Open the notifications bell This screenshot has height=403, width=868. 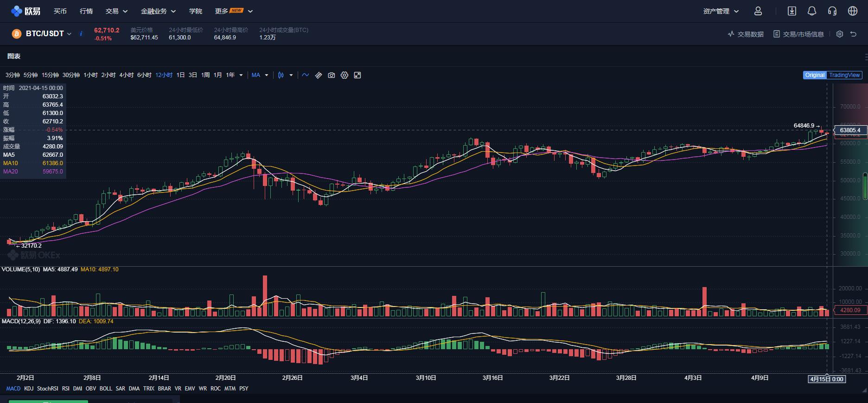812,11
